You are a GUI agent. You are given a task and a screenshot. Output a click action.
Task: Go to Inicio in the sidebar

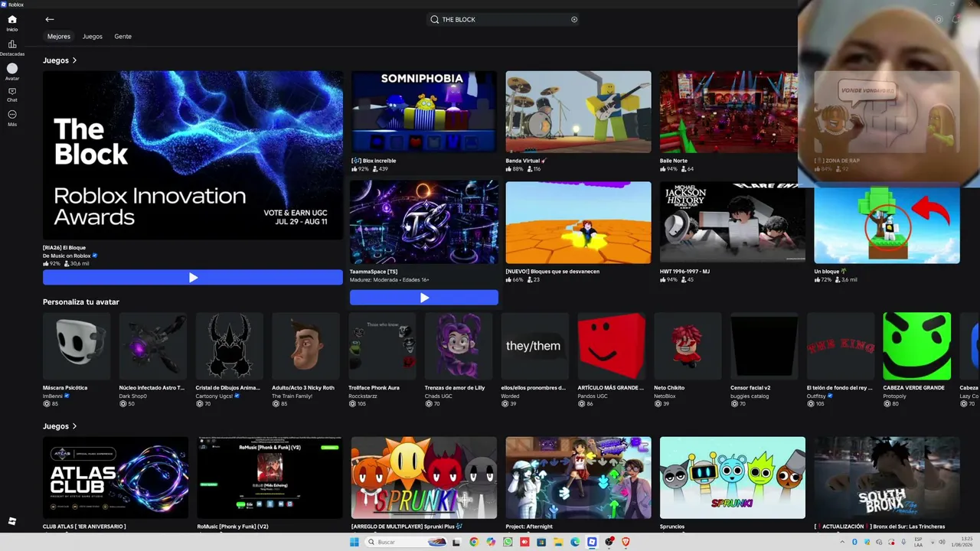(12, 22)
